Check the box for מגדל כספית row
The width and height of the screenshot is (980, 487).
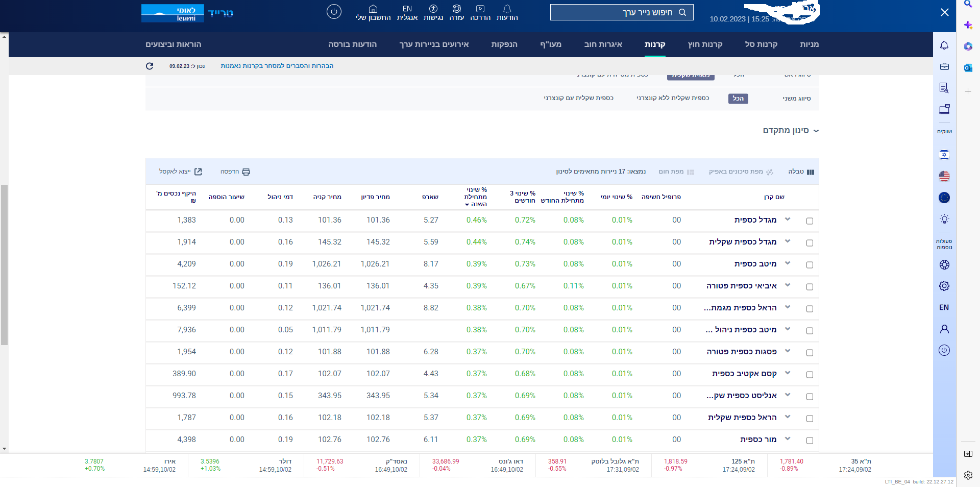tap(810, 221)
